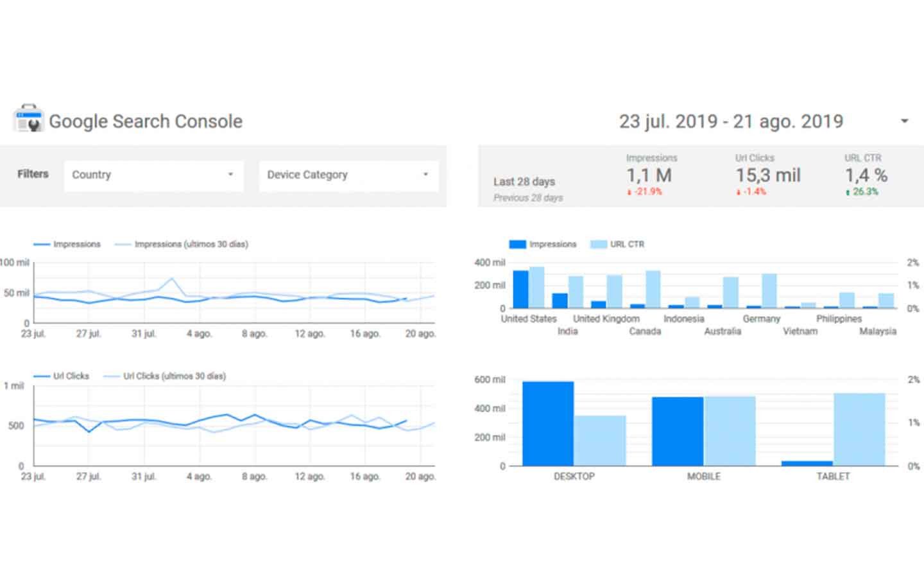This screenshot has width=924, height=578.
Task: Click the United States impressions bar
Action: (520, 290)
